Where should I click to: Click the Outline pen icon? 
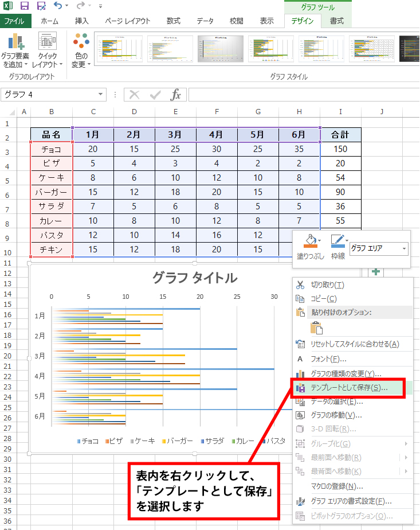(x=337, y=241)
